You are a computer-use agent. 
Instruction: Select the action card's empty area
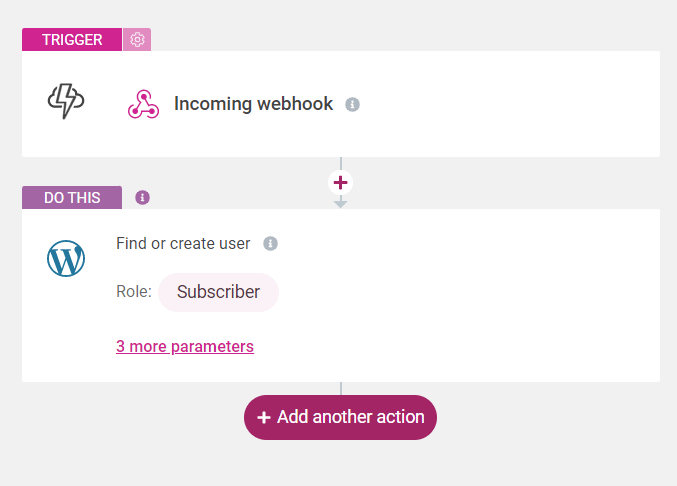[x=475, y=298]
